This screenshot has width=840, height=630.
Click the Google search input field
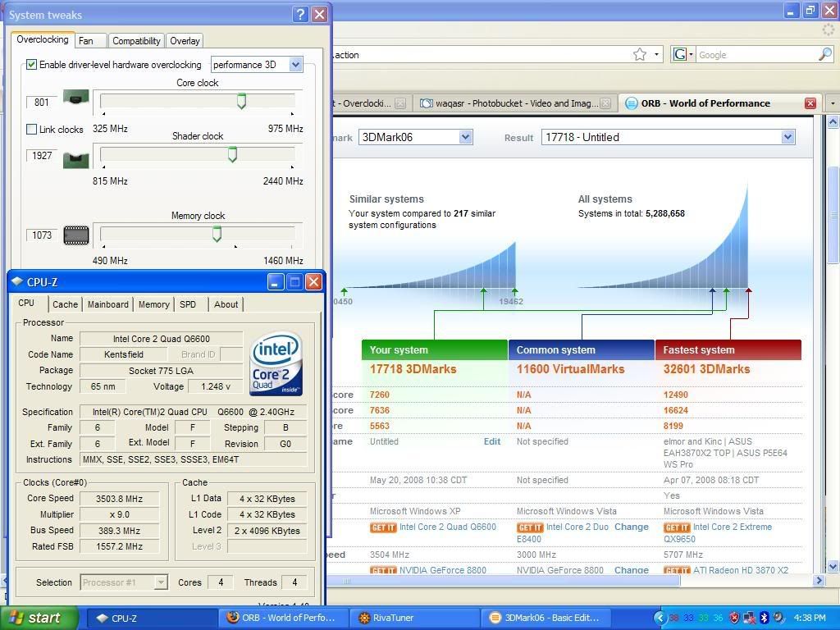757,55
